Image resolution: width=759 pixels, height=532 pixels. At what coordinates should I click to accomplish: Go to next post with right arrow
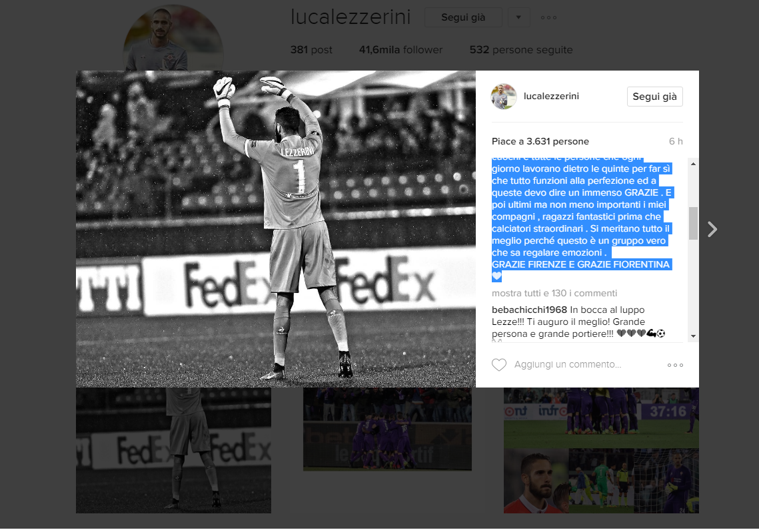pos(712,229)
